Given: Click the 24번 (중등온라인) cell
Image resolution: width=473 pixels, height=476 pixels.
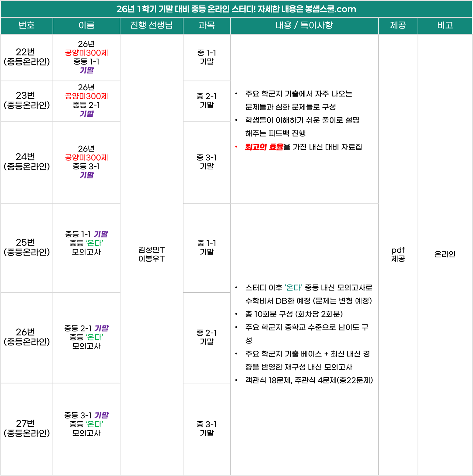Looking at the screenshot, I should pyautogui.click(x=27, y=163).
